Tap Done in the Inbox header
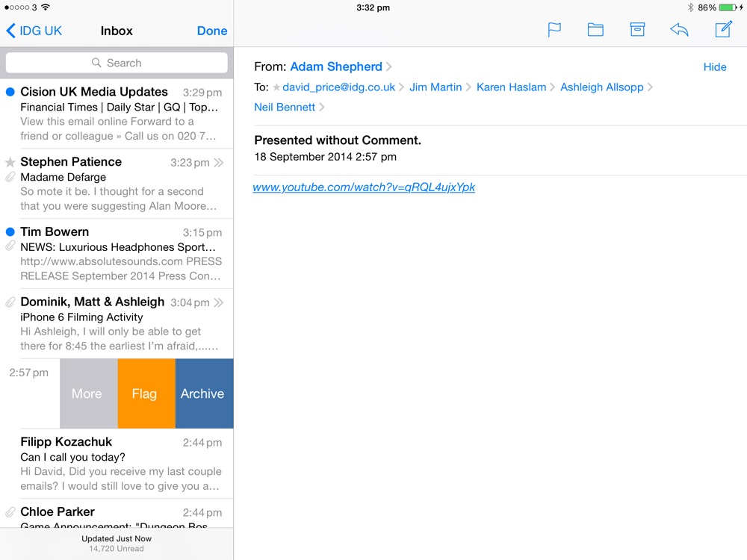 click(212, 31)
